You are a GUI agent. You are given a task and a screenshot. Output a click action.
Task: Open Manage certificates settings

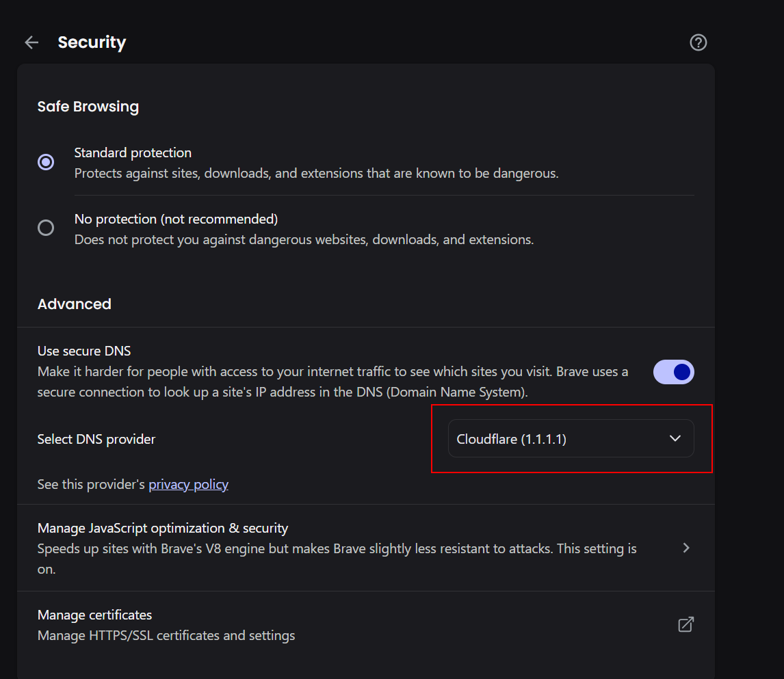94,614
